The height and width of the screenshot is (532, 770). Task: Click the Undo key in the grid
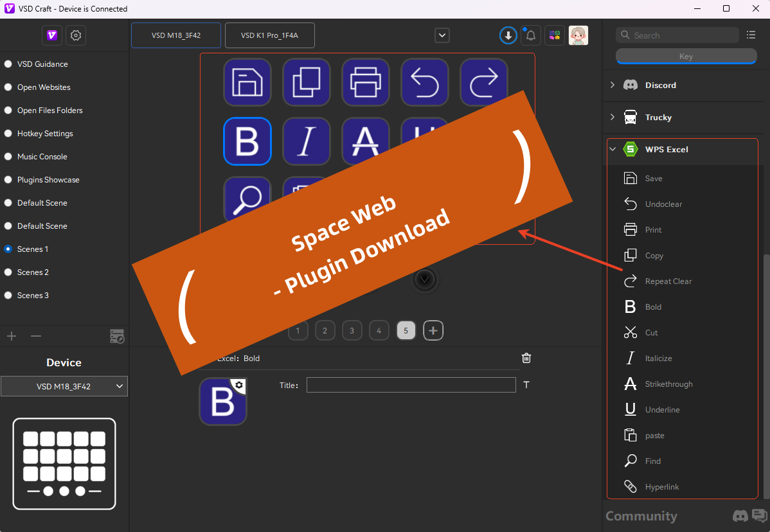click(x=425, y=82)
